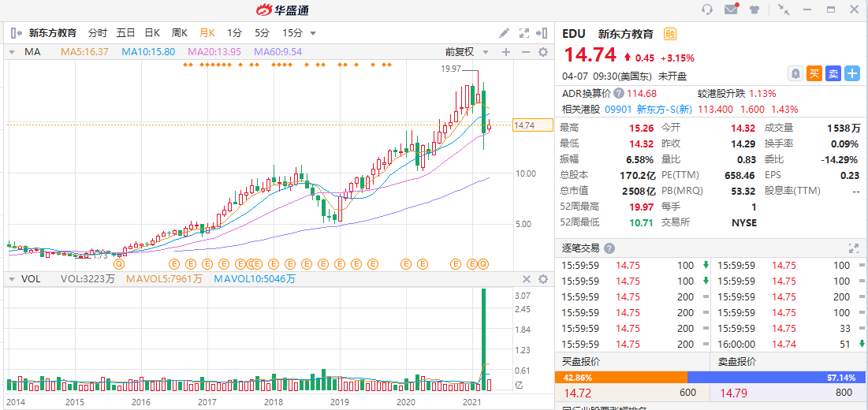
Task: Set price alert bell icon
Action: (796, 73)
